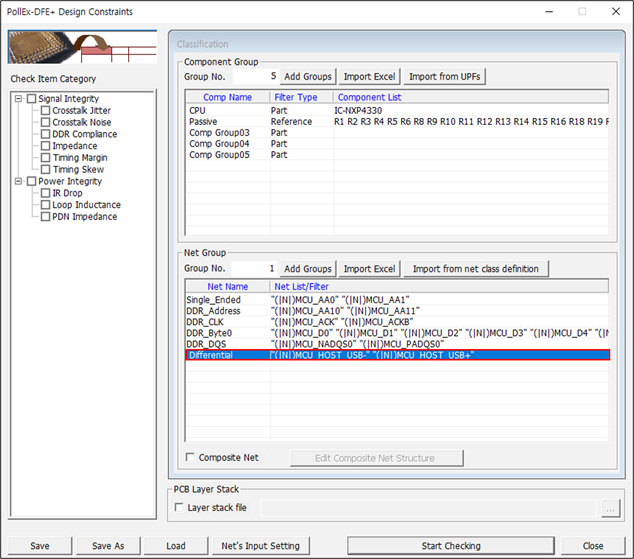Tick the IR Drop checkbox

pos(45,193)
